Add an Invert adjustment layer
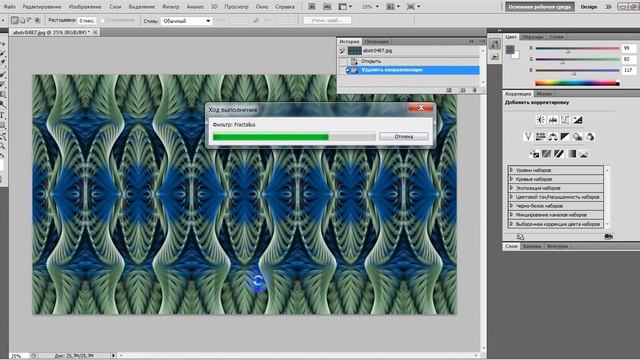The height and width of the screenshot is (360, 640). 534,154
